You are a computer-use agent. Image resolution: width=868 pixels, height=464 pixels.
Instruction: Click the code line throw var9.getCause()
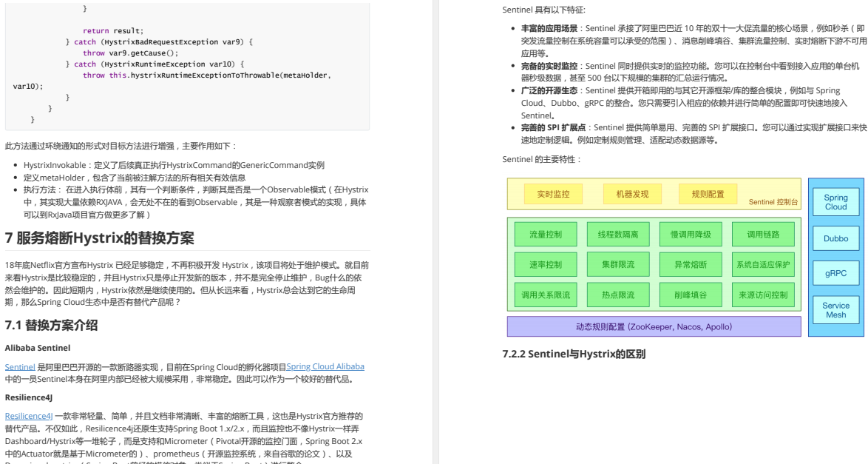tap(131, 53)
